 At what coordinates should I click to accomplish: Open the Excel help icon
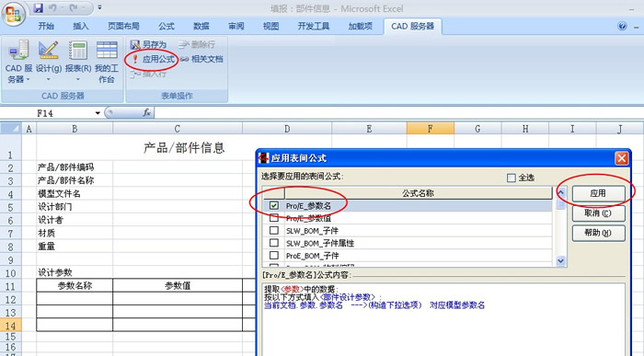[x=622, y=27]
